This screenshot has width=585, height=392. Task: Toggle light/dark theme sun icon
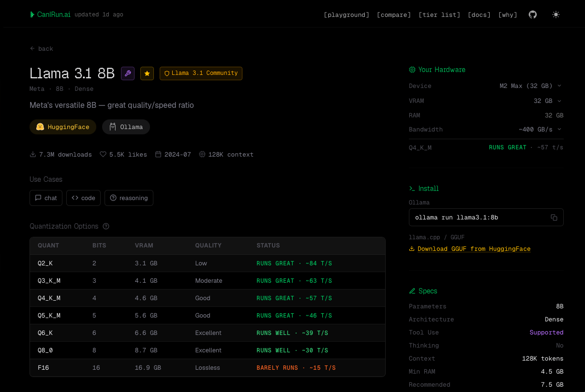[x=556, y=15]
